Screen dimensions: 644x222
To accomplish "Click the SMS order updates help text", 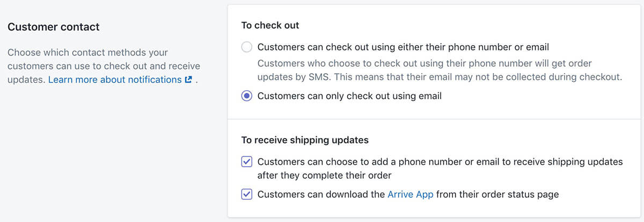I will [x=440, y=70].
